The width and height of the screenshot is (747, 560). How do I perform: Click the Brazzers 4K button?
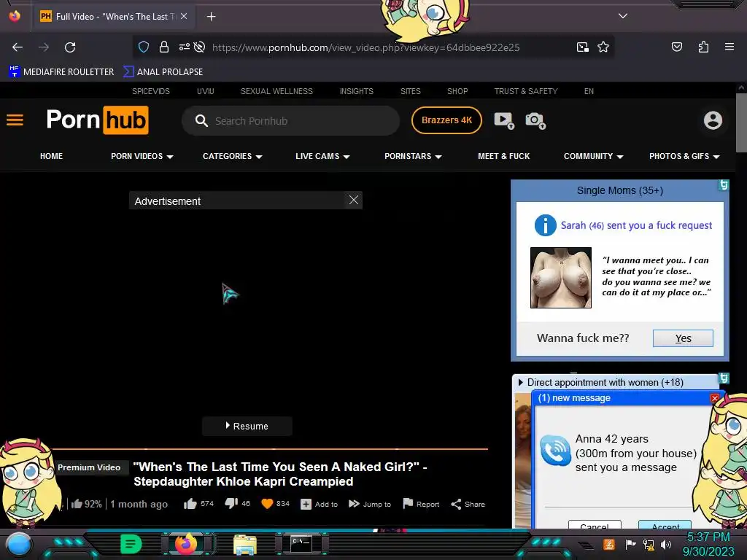446,120
